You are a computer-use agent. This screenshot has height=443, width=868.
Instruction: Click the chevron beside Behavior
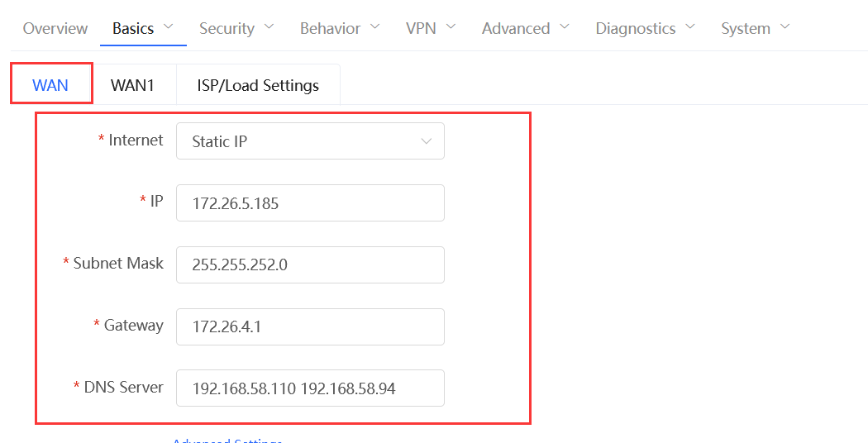[374, 26]
